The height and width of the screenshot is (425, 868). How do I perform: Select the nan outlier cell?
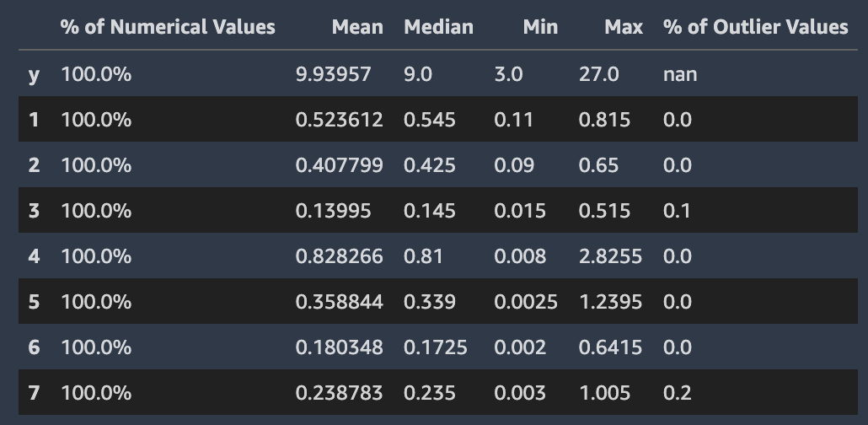(680, 74)
